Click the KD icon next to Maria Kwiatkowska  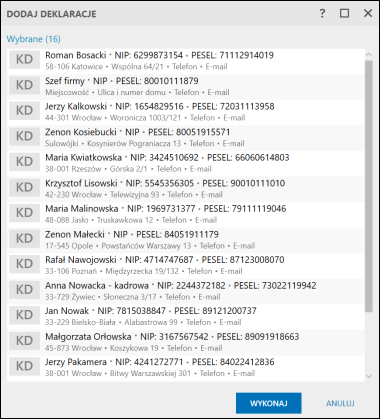(x=24, y=162)
